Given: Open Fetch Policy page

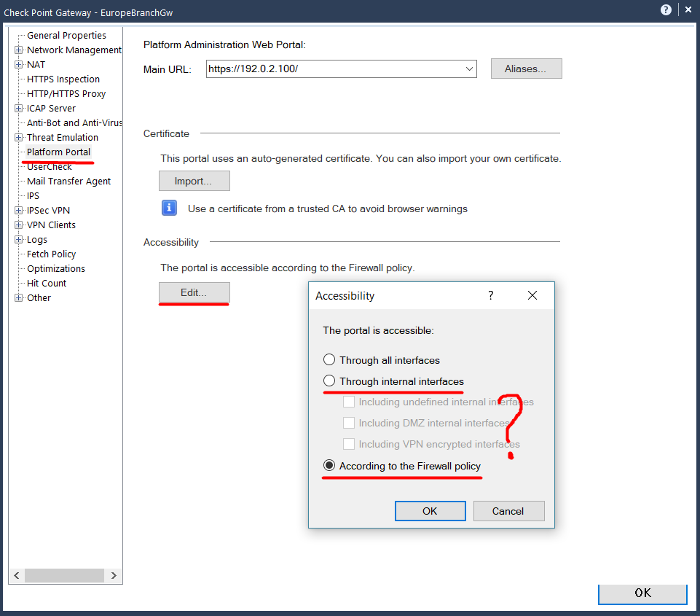Looking at the screenshot, I should click(51, 254).
